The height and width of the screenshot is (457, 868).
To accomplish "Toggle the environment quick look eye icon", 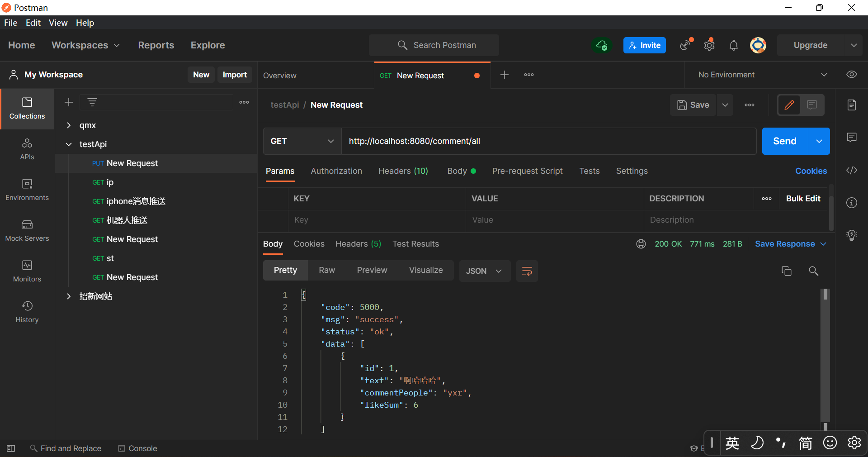I will click(x=852, y=75).
